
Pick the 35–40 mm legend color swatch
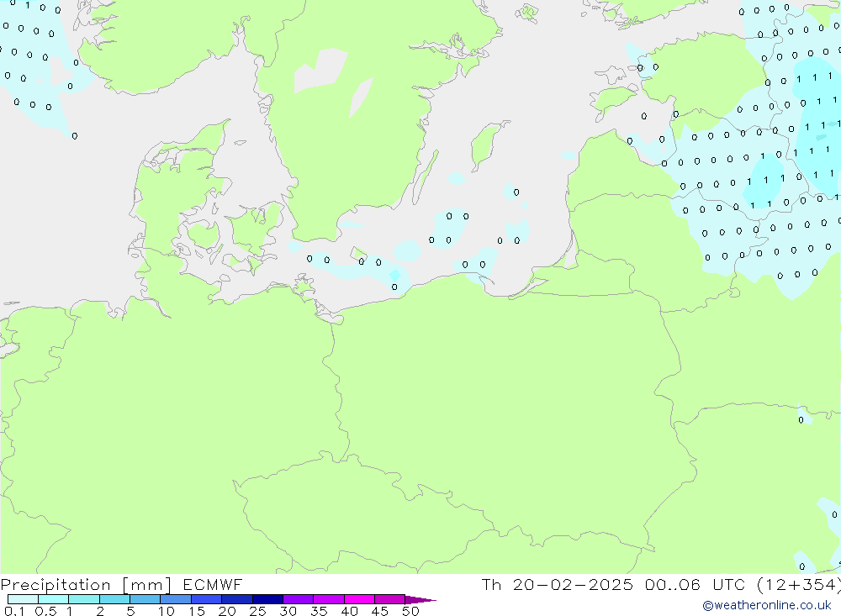point(329,599)
